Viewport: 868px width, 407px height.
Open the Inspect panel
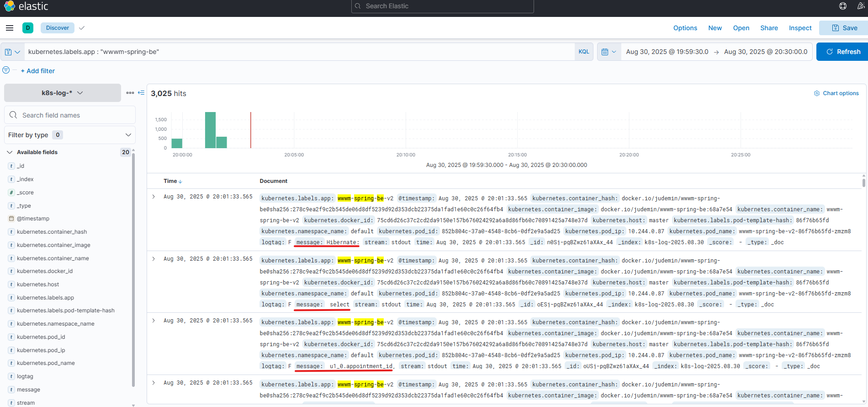pos(800,28)
